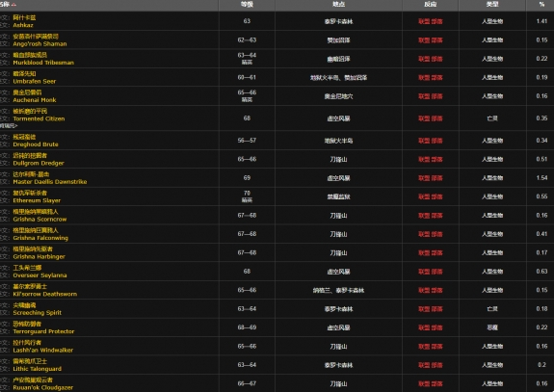Click the 亡灵 type in Screeching Spirit row
The image size is (554, 392).
coord(492,309)
